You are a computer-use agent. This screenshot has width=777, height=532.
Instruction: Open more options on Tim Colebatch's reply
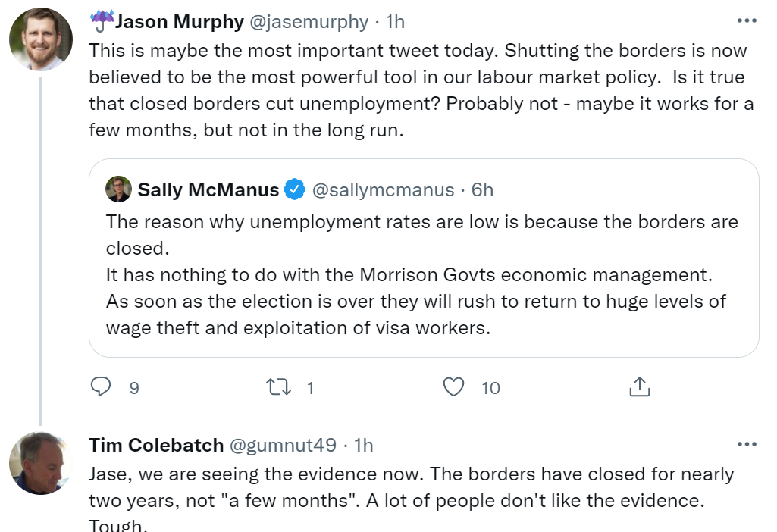click(x=747, y=444)
